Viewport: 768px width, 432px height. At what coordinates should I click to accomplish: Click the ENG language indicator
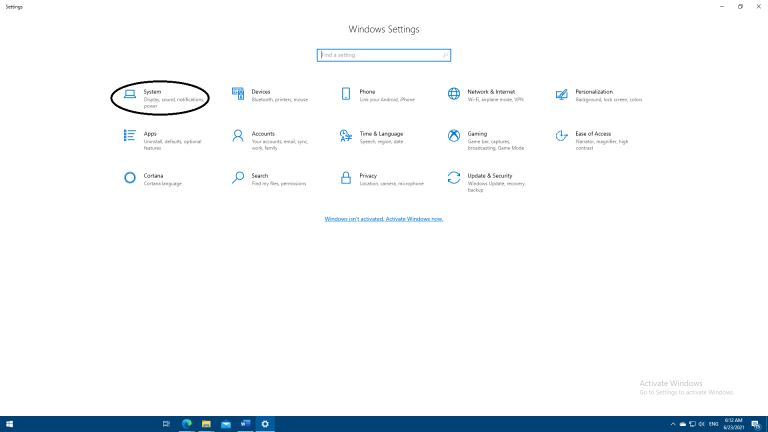pyautogui.click(x=714, y=424)
